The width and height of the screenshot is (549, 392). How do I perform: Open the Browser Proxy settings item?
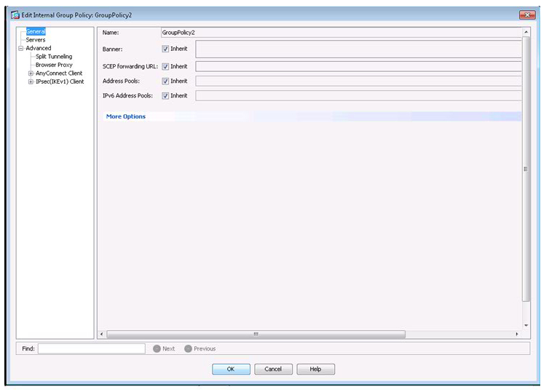54,65
